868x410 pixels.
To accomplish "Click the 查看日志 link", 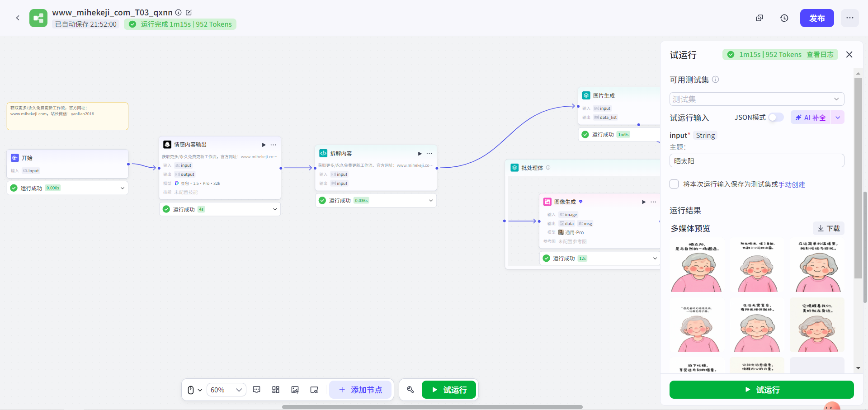I will [820, 55].
